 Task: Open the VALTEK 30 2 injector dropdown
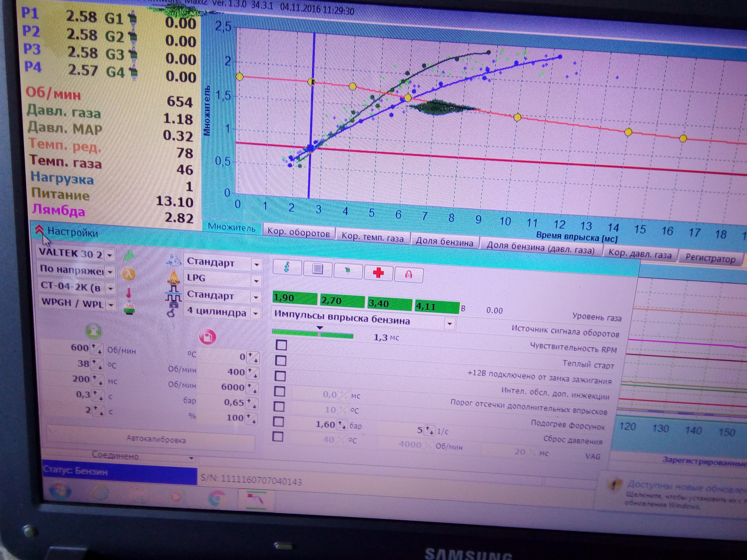pos(110,256)
